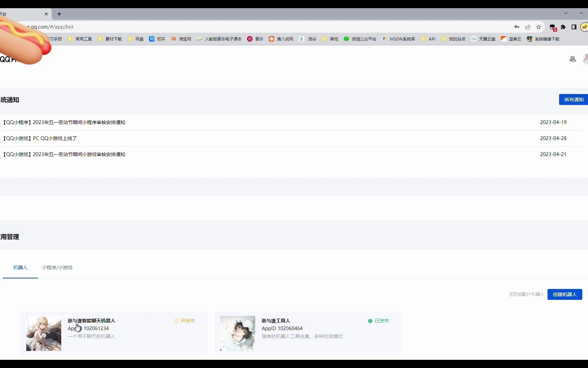588x368 pixels.
Task: Open the 系统镜像下载 bookmark
Action: [x=543, y=39]
